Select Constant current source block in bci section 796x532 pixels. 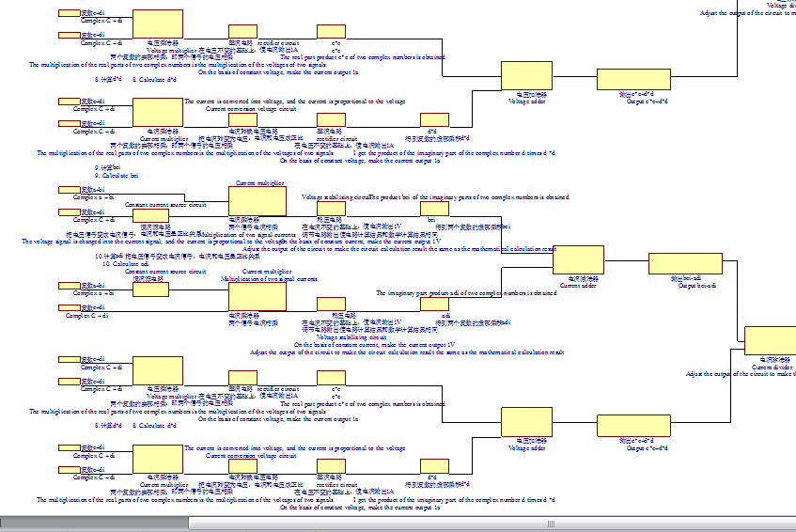[150, 216]
